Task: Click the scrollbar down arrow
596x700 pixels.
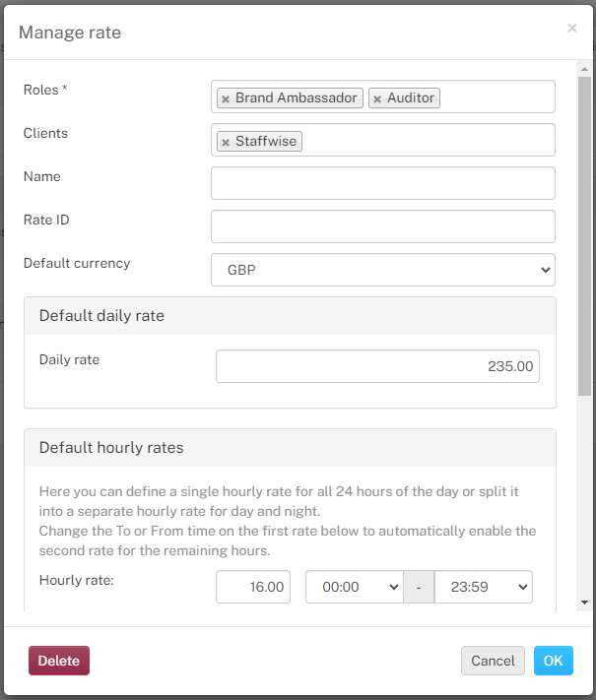Action: click(x=584, y=603)
